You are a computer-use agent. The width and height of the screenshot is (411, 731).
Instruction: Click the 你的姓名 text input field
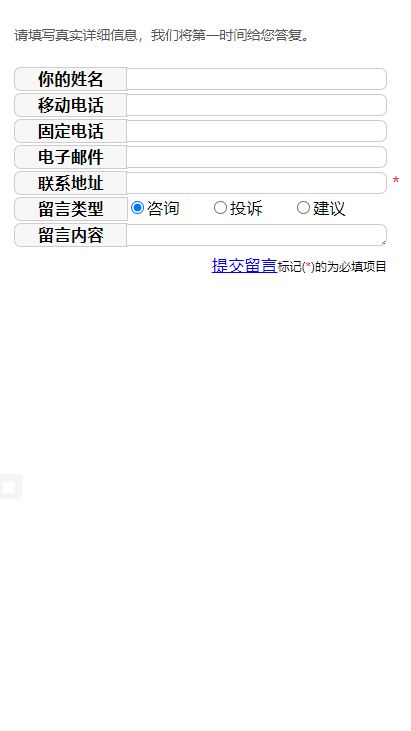pyautogui.click(x=256, y=79)
